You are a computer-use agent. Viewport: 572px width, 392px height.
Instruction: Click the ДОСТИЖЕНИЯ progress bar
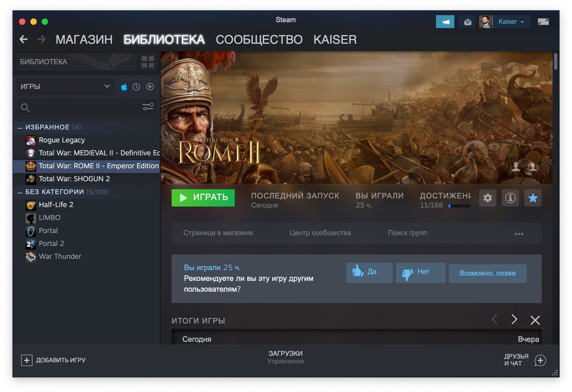tap(459, 206)
